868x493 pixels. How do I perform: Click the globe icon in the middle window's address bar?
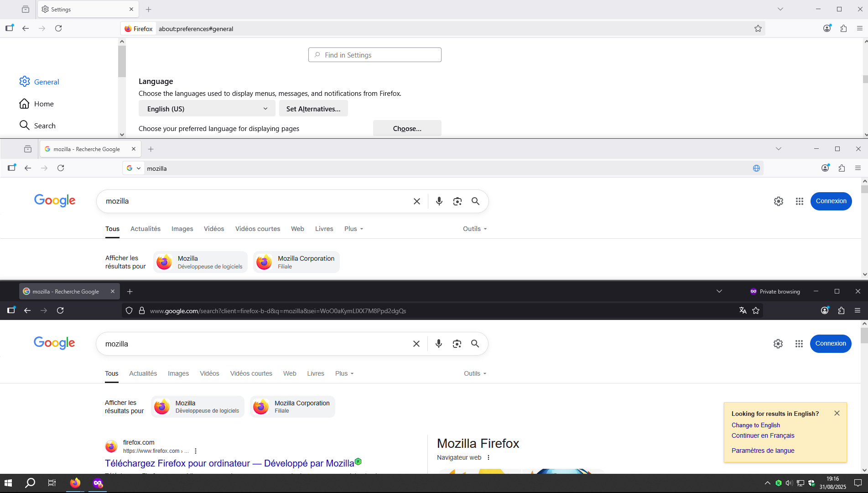coord(756,168)
